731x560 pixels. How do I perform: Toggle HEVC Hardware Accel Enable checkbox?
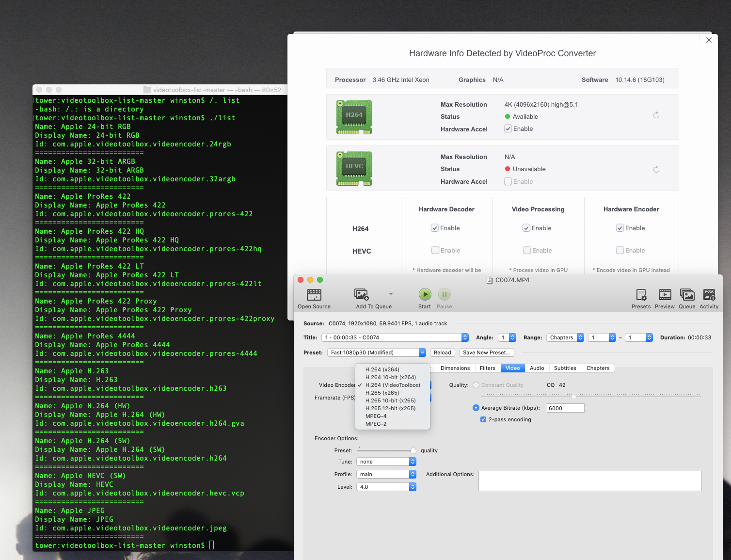(x=508, y=181)
